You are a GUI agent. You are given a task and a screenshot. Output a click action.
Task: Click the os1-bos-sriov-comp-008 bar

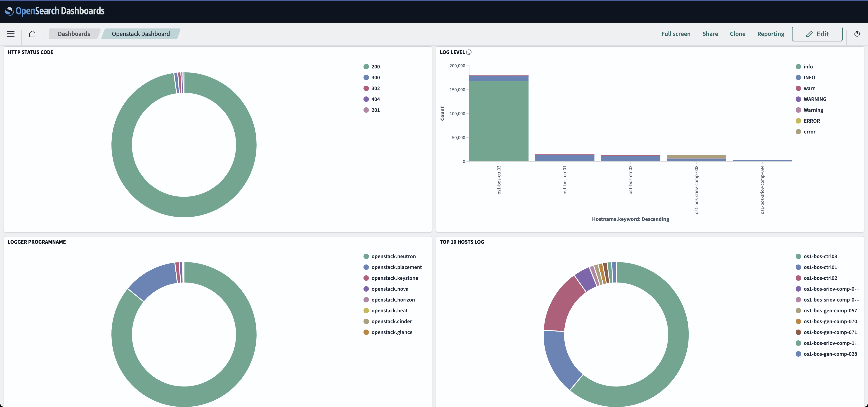coord(696,158)
